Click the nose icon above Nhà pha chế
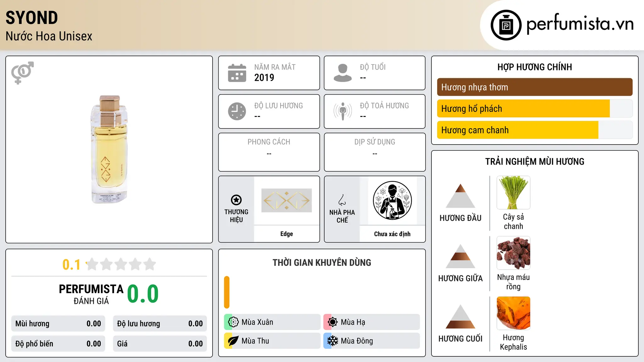This screenshot has height=362, width=644. click(342, 200)
